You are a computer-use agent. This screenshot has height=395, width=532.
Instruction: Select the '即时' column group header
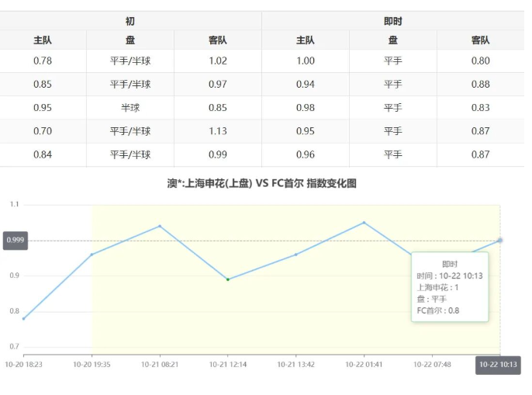pyautogui.click(x=393, y=21)
